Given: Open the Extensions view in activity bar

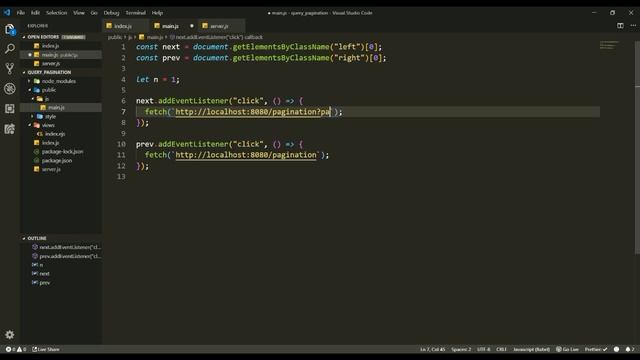Looking at the screenshot, I should 10,109.
